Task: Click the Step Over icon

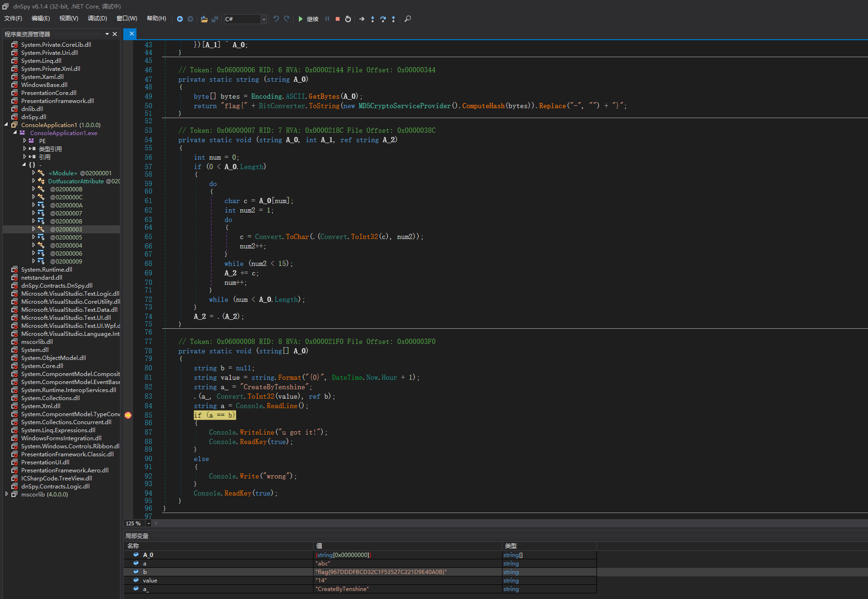Action: click(x=383, y=19)
